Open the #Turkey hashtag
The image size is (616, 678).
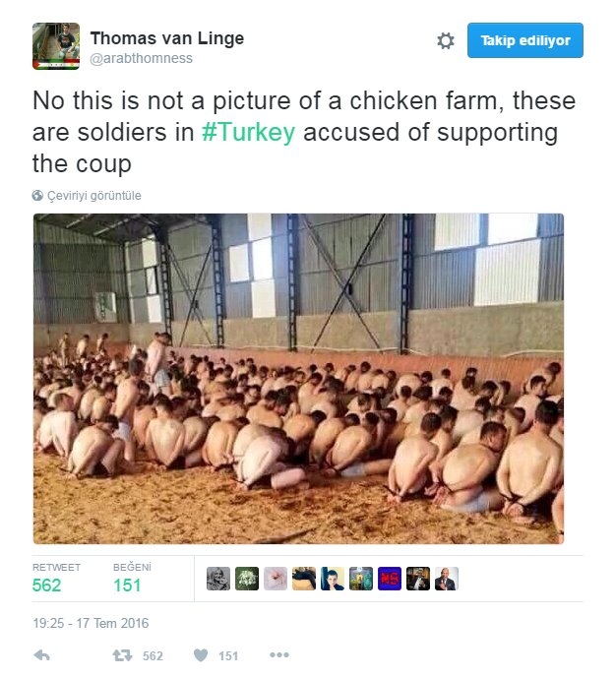click(249, 132)
